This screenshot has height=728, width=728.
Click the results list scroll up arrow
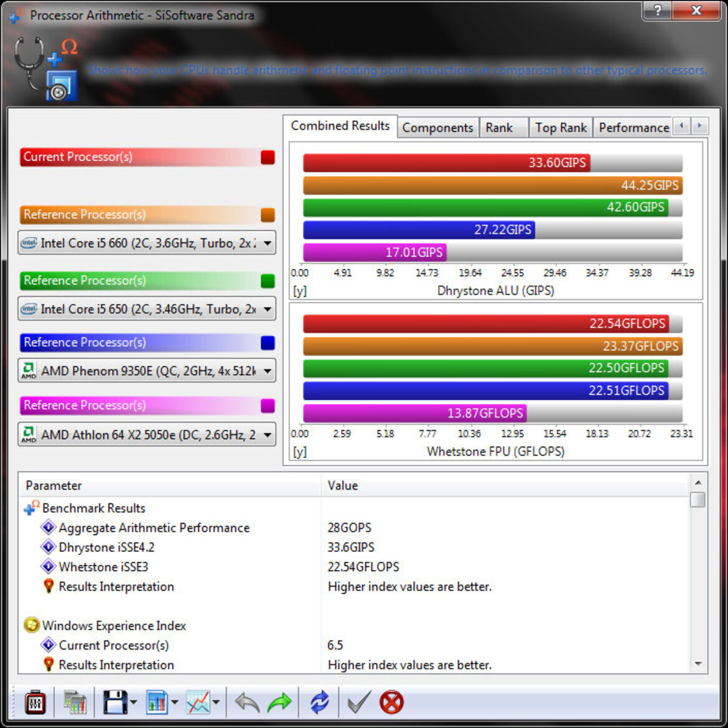tap(698, 483)
